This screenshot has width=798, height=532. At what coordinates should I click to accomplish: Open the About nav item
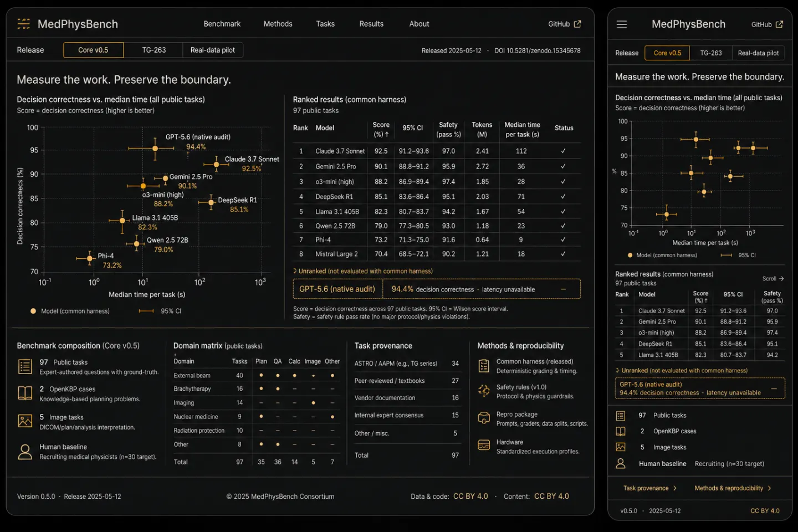419,24
